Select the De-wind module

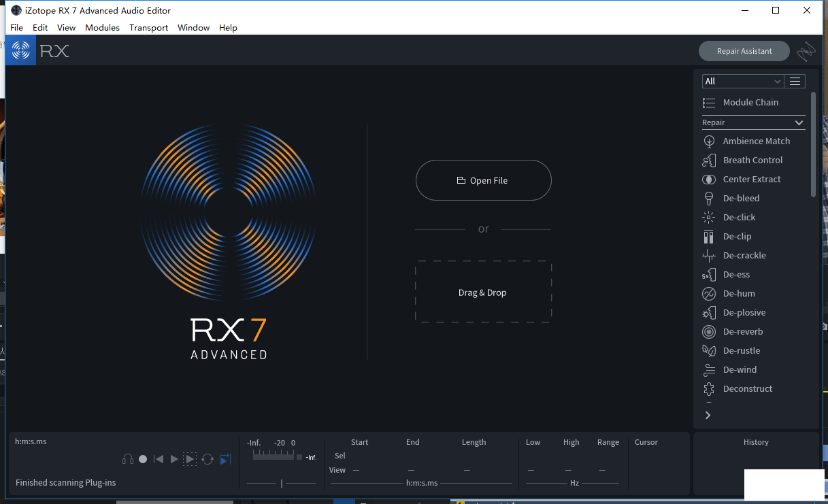coord(740,369)
